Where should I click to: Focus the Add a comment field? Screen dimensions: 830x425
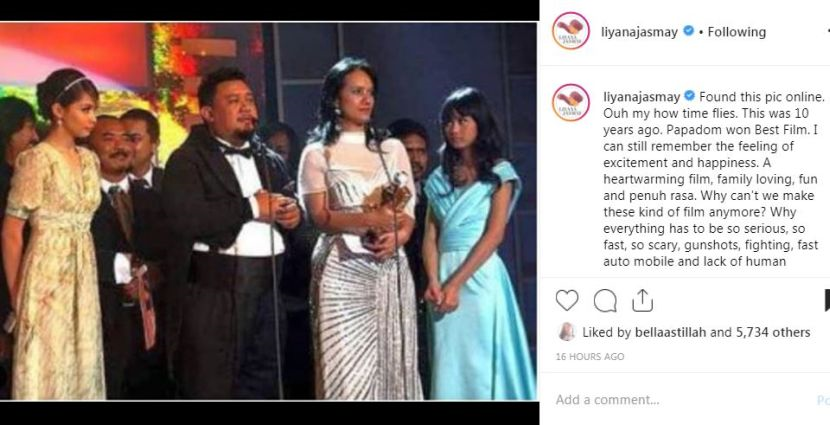click(683, 400)
